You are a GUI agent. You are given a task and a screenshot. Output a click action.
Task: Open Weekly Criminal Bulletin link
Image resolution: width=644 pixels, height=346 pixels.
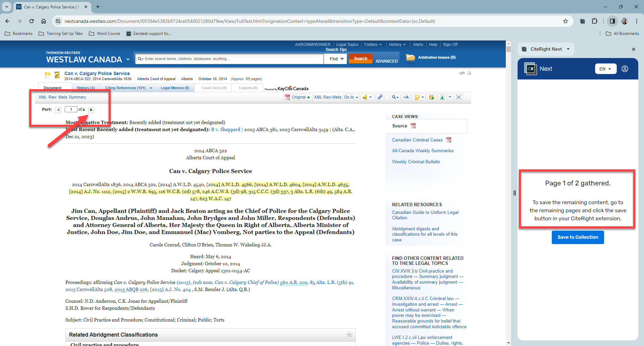416,162
